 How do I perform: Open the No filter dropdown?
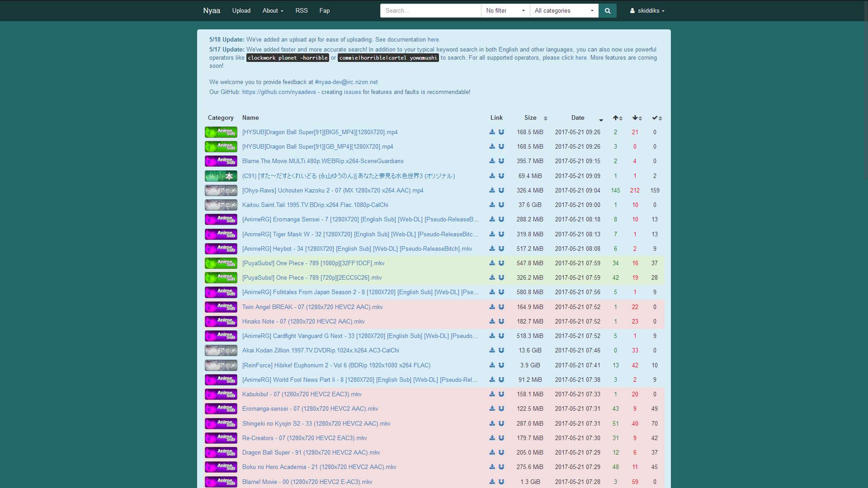click(505, 10)
